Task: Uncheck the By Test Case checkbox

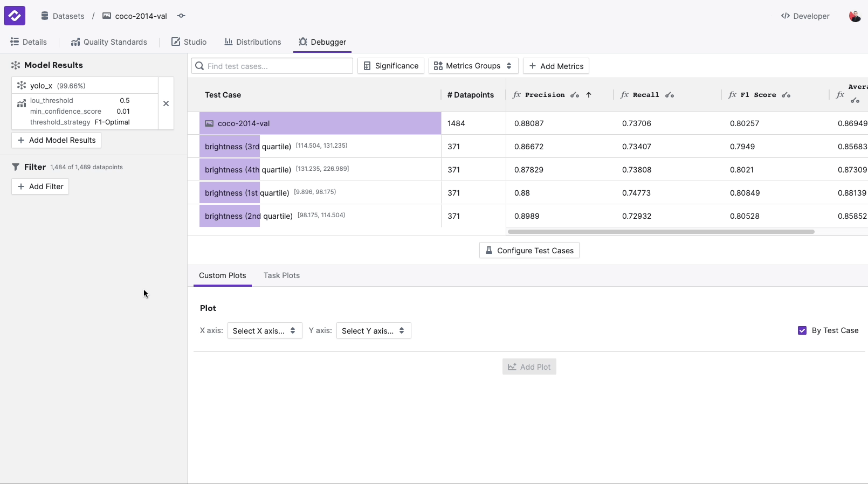Action: 802,330
